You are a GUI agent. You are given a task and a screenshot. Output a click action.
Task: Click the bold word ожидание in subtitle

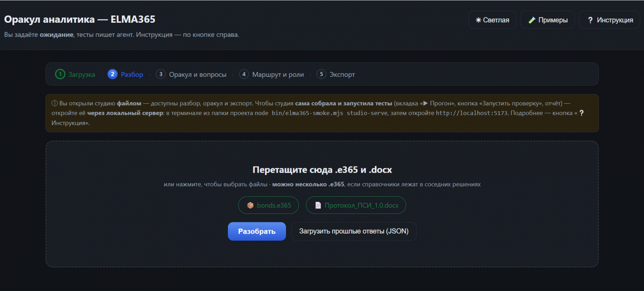(x=57, y=35)
